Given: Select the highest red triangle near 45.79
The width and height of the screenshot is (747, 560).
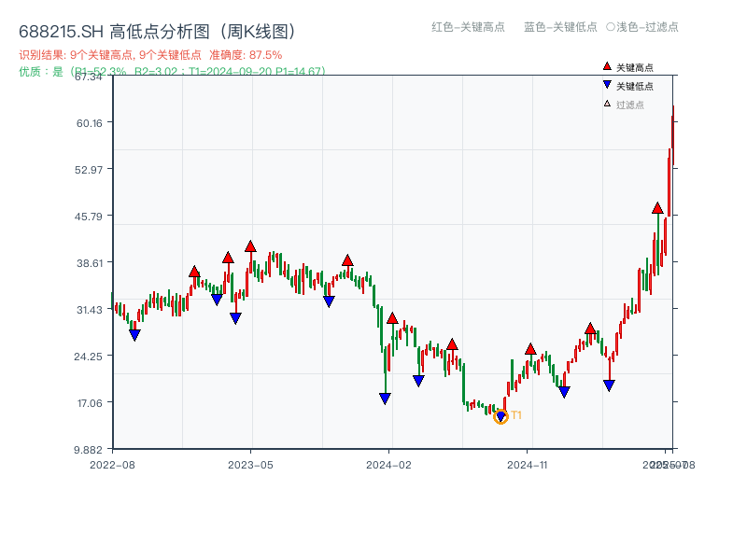Looking at the screenshot, I should [657, 208].
